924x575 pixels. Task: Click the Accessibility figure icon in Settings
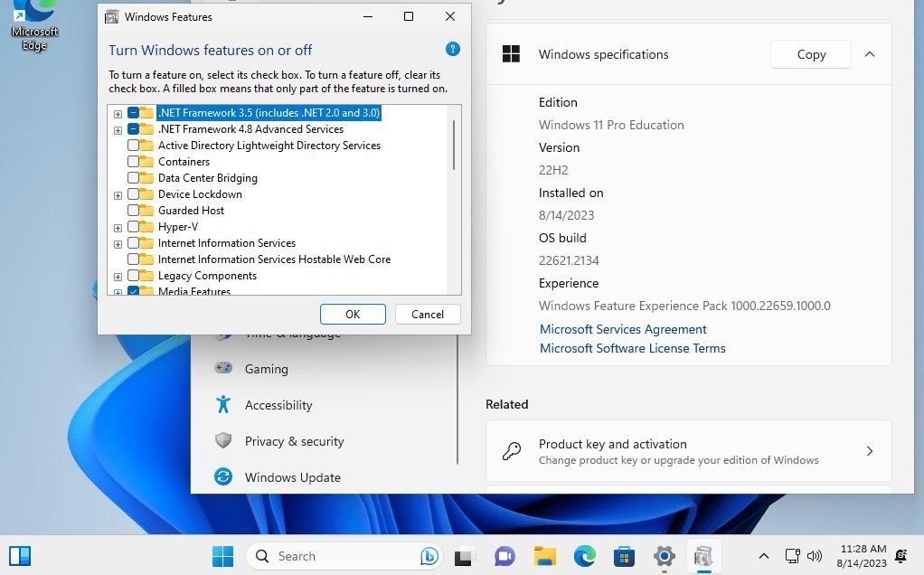pyautogui.click(x=223, y=404)
